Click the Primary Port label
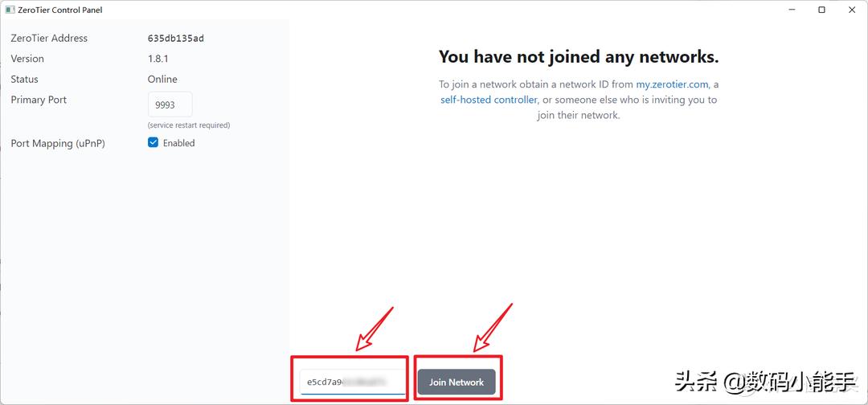 [39, 100]
